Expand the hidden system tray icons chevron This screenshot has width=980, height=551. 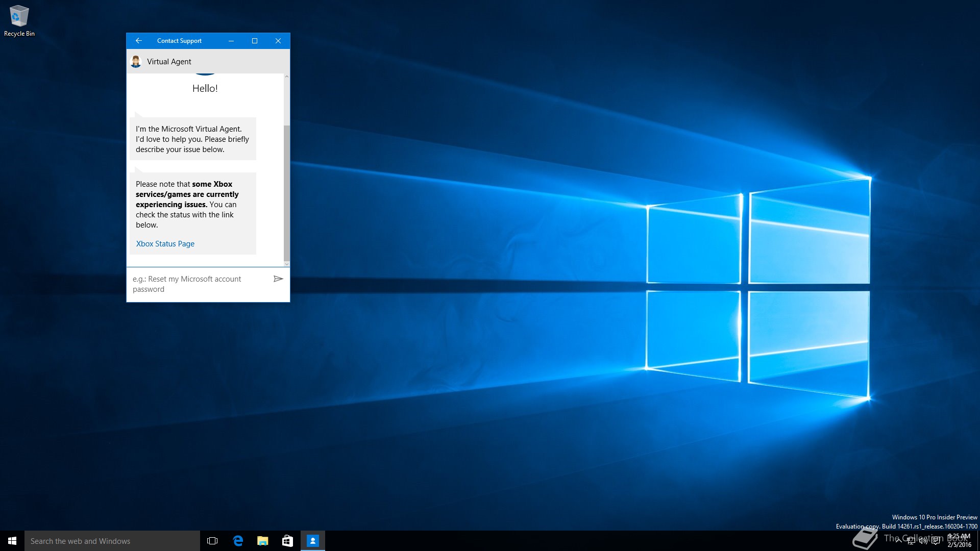(899, 541)
